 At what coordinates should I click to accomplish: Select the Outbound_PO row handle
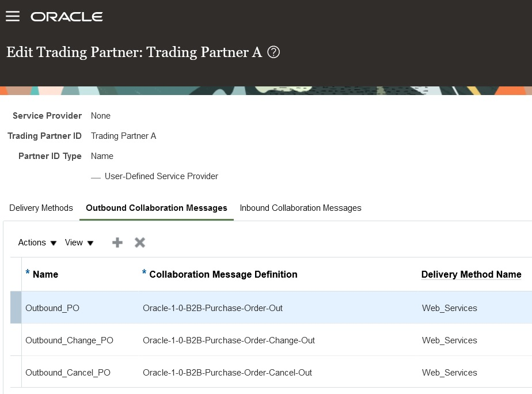[16, 308]
